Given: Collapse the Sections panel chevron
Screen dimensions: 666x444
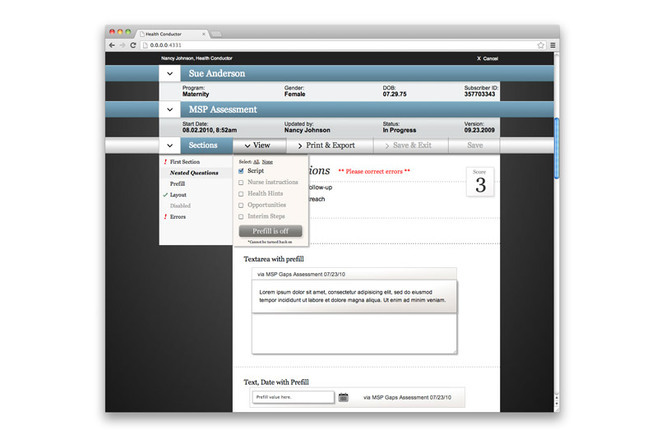Looking at the screenshot, I should click(x=170, y=145).
